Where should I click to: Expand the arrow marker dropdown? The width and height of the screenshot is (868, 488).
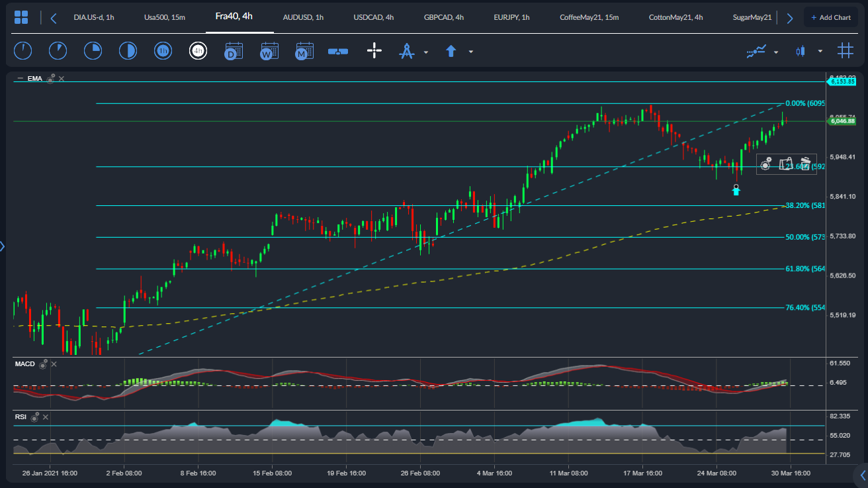470,52
